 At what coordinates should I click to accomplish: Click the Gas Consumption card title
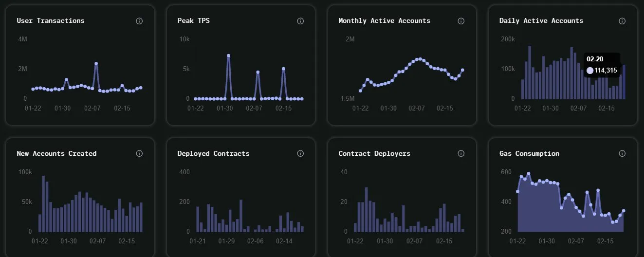pyautogui.click(x=529, y=153)
